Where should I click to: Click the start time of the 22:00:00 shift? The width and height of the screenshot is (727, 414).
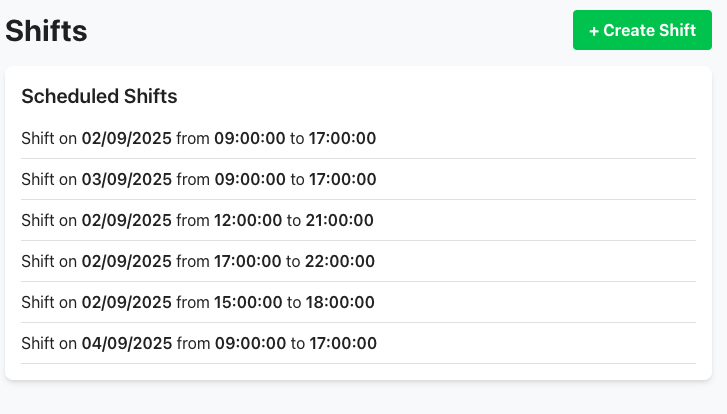pos(248,262)
